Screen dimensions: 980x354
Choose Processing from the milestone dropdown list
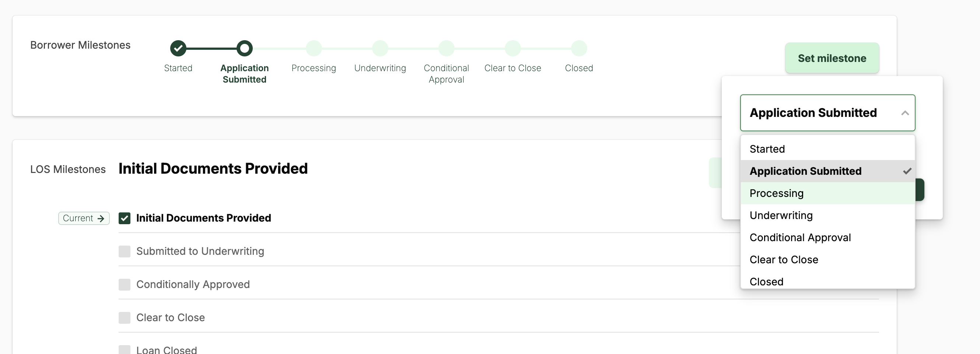(x=777, y=193)
